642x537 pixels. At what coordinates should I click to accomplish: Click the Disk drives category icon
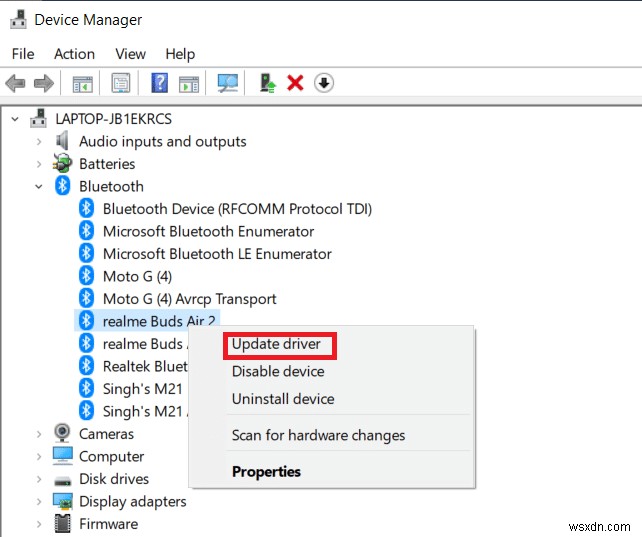click(x=63, y=480)
